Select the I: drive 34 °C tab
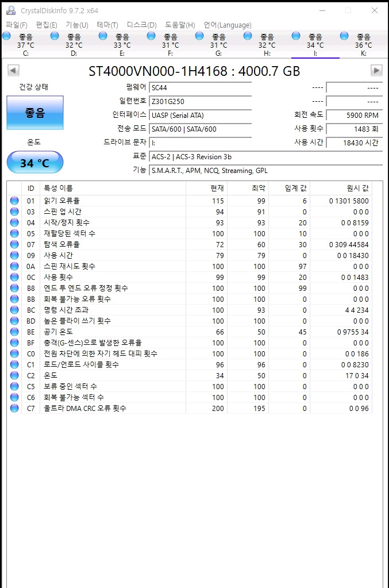Screen dimensions: 389x588 tap(315, 45)
